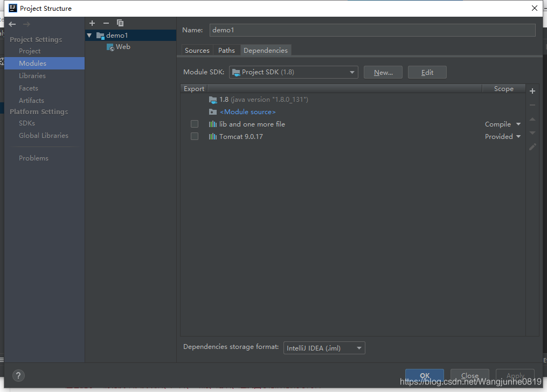Go back with the left arrow icon
The width and height of the screenshot is (547, 392).
12,24
